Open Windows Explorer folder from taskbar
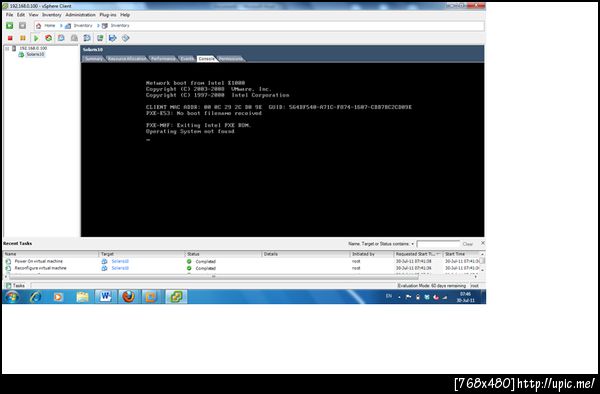The width and height of the screenshot is (600, 394). [x=82, y=297]
